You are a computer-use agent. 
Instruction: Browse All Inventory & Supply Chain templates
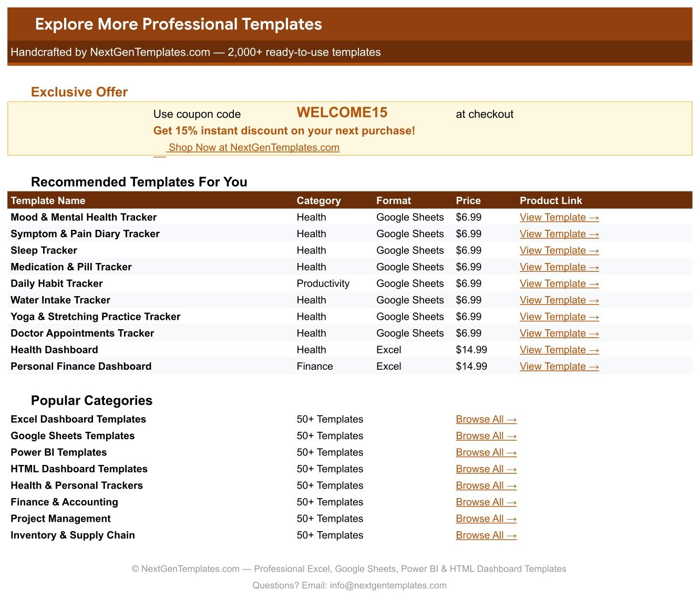486,535
